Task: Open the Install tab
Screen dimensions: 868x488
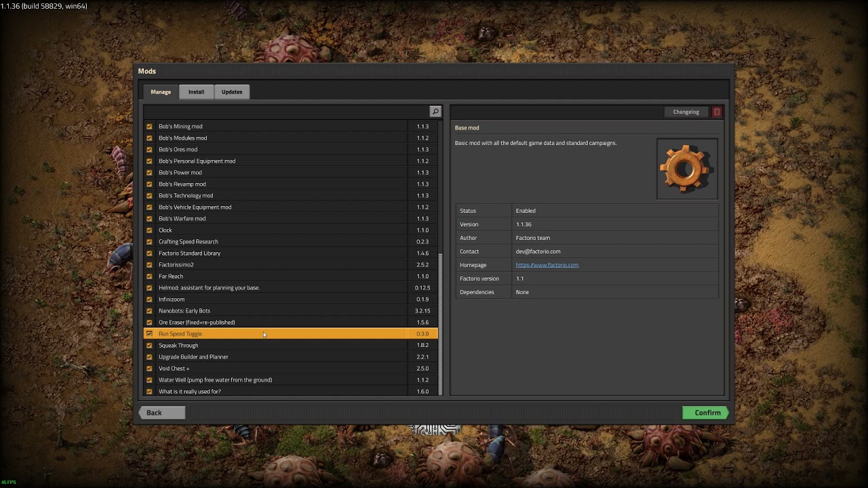Action: point(196,91)
